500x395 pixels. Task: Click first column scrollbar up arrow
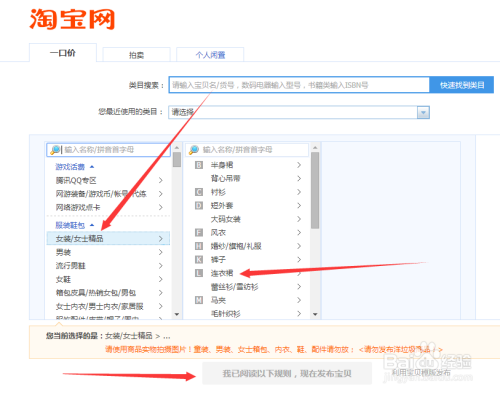(x=177, y=147)
